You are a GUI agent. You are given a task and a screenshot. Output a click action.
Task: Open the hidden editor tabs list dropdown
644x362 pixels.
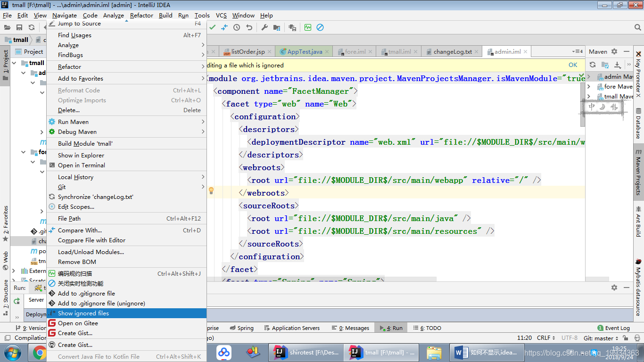point(578,51)
